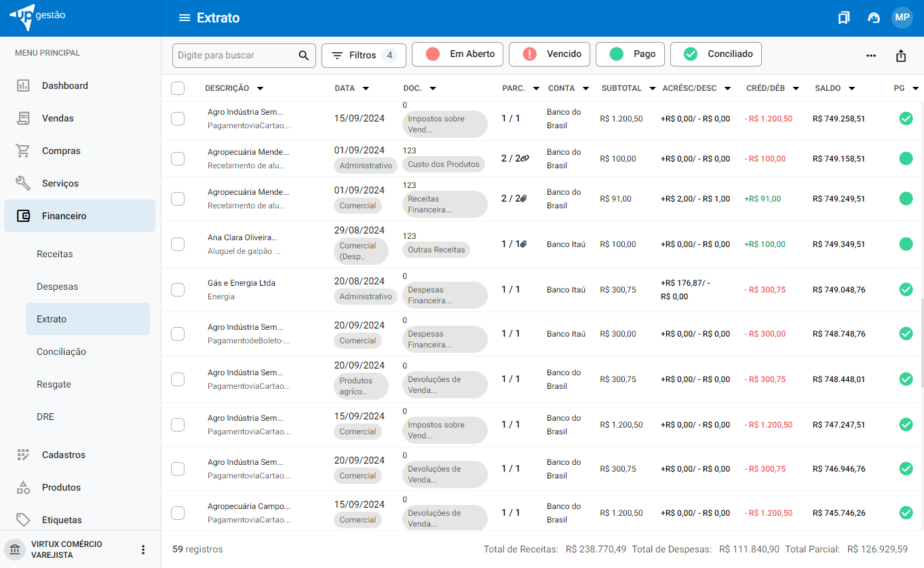Filter by Vencido status
The image size is (924, 568).
(549, 54)
